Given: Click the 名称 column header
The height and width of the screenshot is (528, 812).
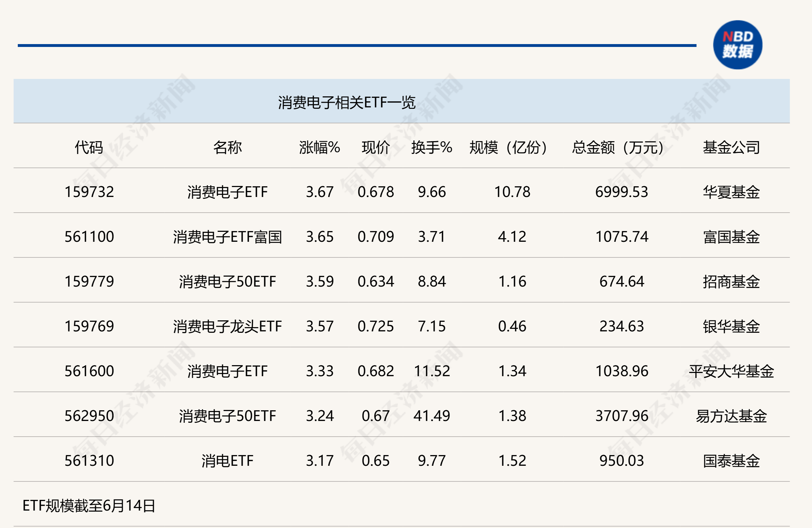Looking at the screenshot, I should point(227,147).
